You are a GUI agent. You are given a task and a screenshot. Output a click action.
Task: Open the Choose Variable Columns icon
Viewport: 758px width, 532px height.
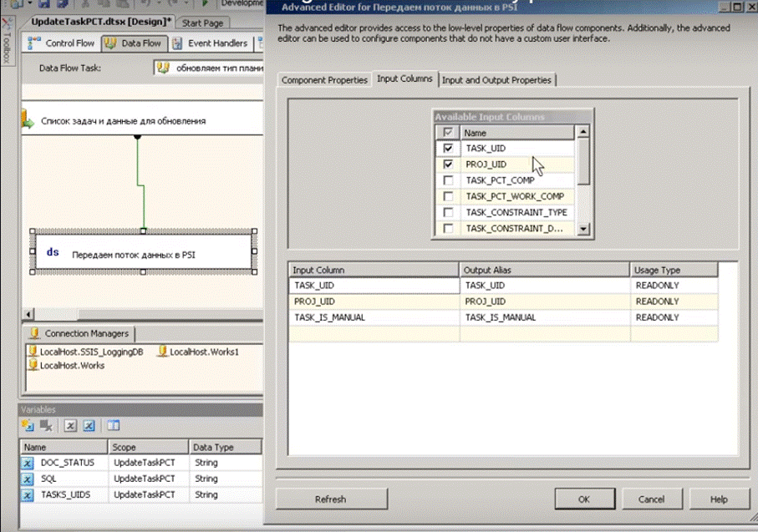[x=114, y=425]
